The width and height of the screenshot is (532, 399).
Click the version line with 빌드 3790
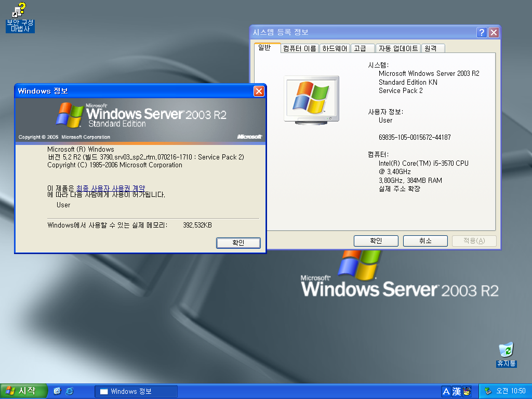tap(146, 157)
